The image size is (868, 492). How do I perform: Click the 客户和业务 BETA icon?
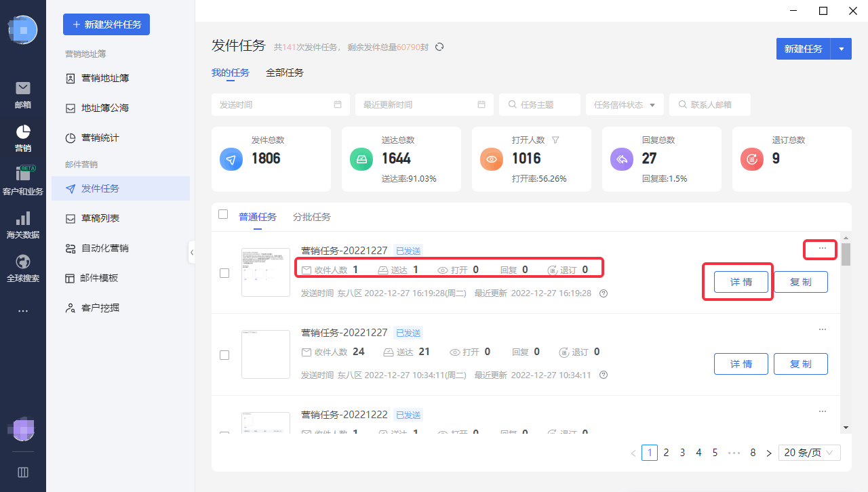pos(23,176)
